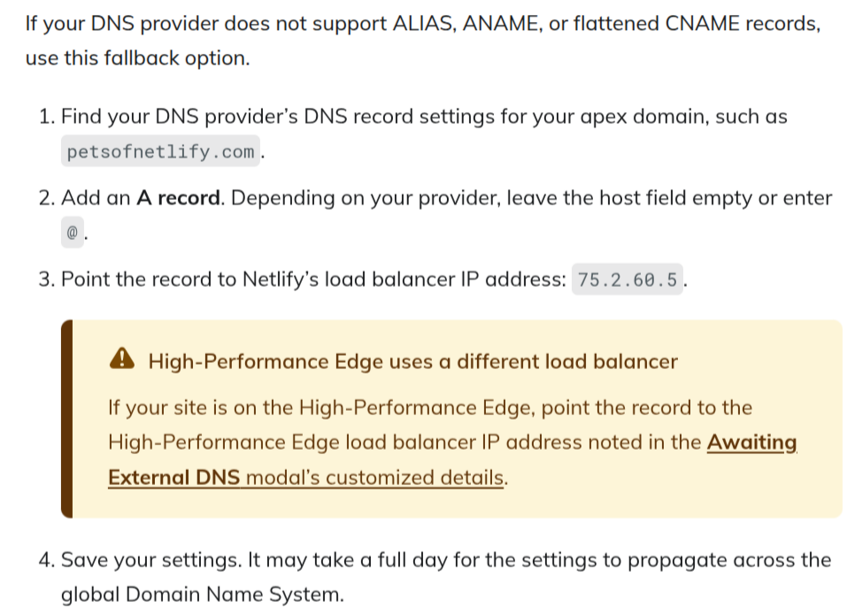This screenshot has width=855, height=616.
Task: Click list item number 3 marker
Action: click(x=47, y=279)
